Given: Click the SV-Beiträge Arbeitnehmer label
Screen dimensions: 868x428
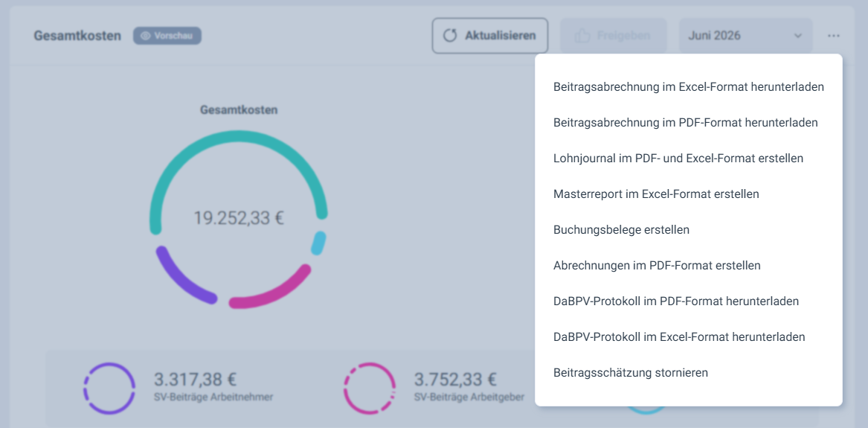Looking at the screenshot, I should [x=213, y=397].
